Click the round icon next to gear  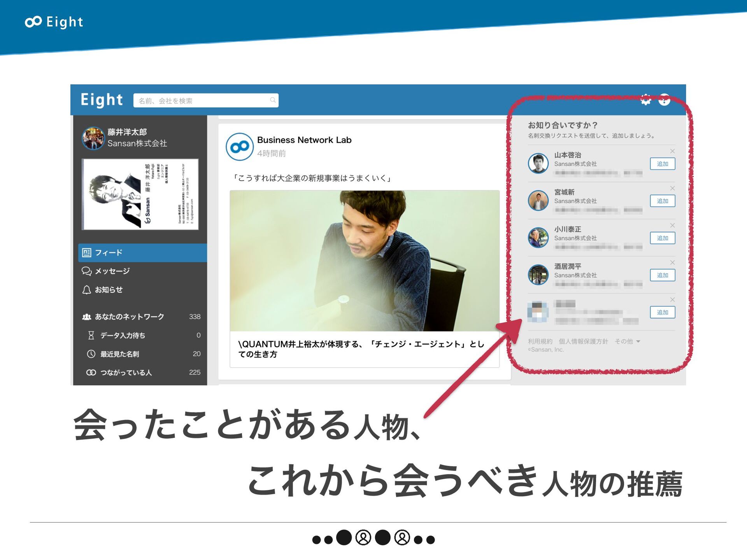(x=664, y=100)
